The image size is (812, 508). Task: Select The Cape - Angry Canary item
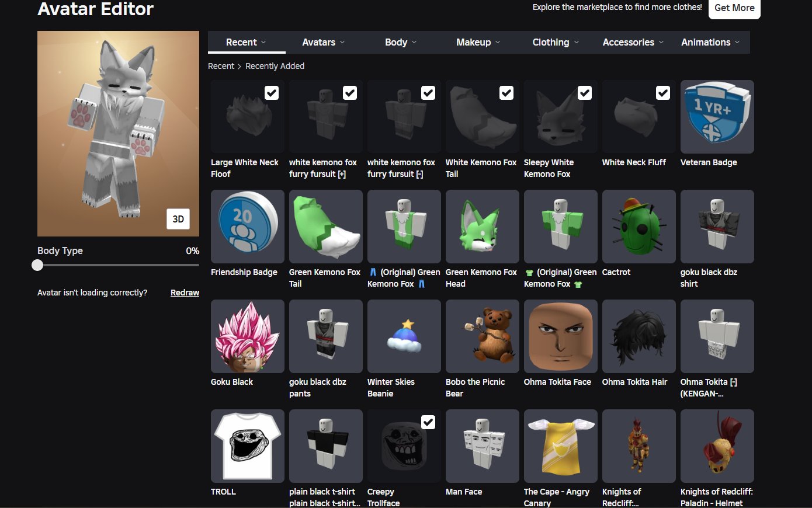coord(560,446)
